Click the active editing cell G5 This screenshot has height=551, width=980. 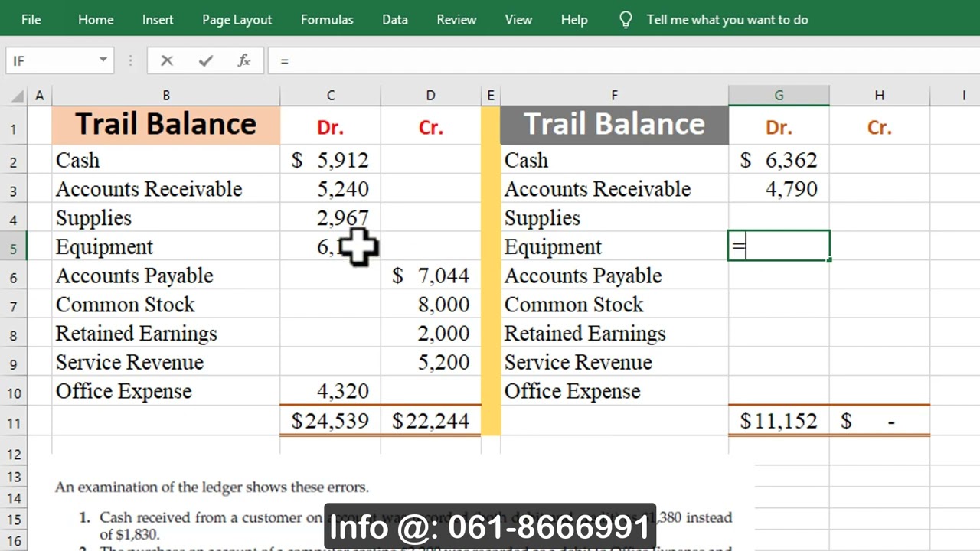click(779, 246)
